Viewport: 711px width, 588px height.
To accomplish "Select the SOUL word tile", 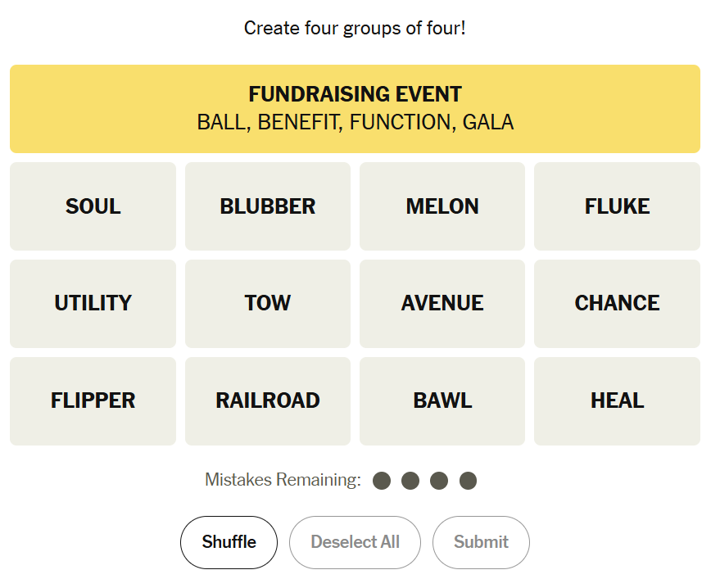I will coord(93,206).
